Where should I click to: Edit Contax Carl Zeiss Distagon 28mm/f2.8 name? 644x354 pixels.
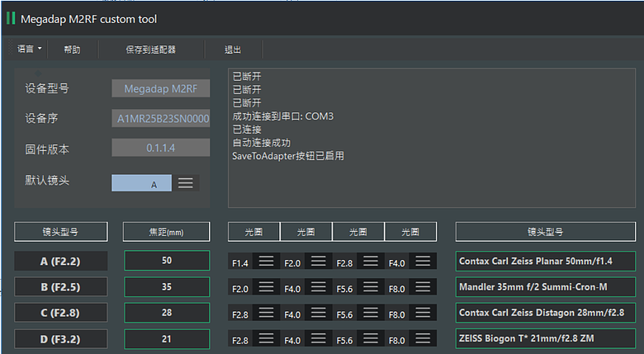point(546,313)
